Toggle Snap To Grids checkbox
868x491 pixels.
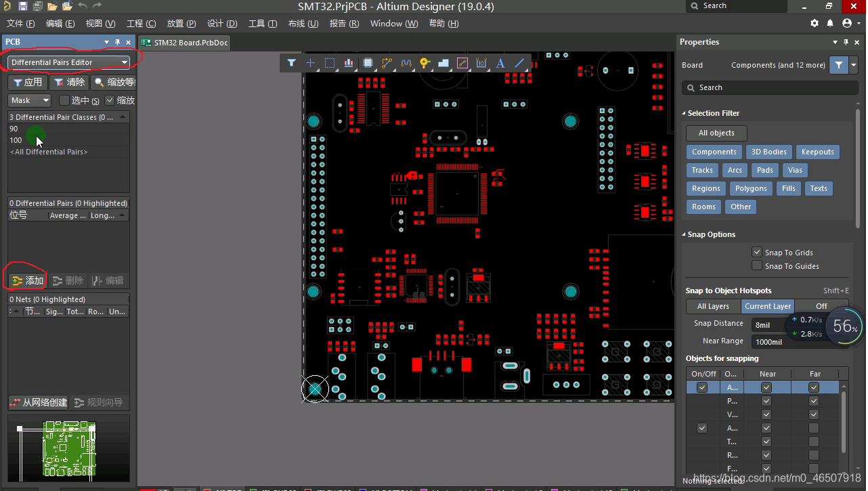click(x=757, y=252)
